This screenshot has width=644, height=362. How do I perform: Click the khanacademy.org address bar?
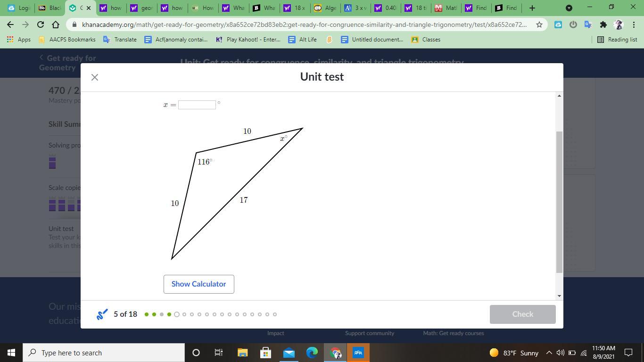pyautogui.click(x=304, y=25)
